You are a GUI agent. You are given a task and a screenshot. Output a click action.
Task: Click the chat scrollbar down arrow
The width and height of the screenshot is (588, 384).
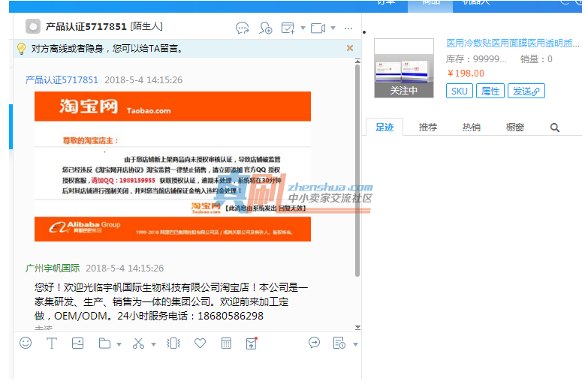click(357, 327)
